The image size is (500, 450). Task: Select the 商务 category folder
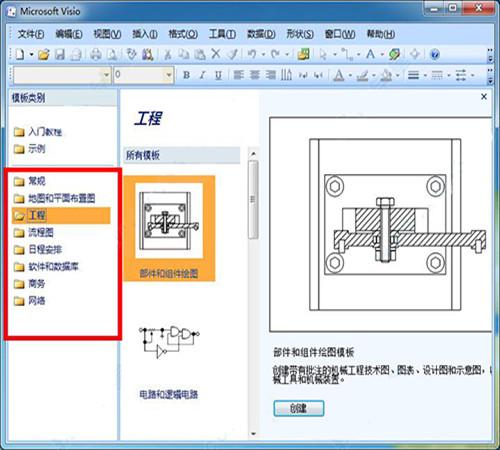coord(29,284)
